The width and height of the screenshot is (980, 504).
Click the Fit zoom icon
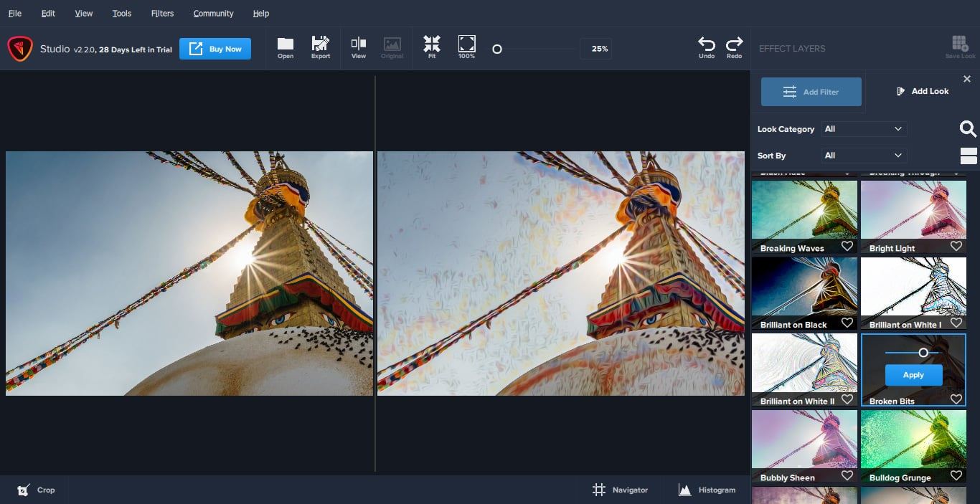click(x=431, y=47)
